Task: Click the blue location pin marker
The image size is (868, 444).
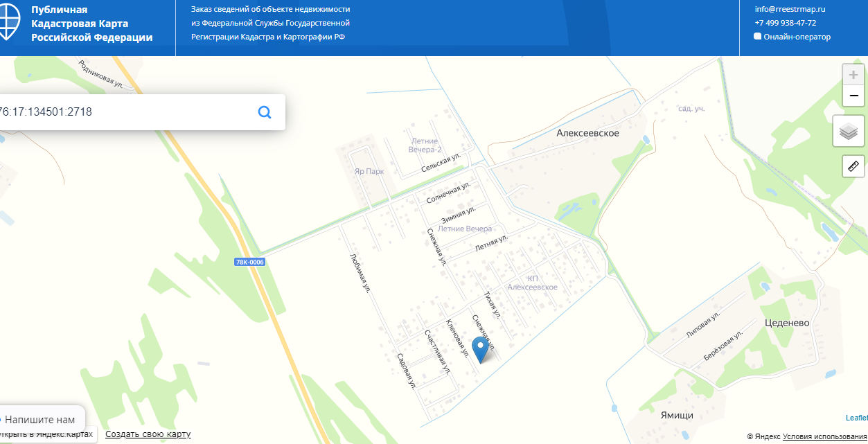Action: pos(480,350)
